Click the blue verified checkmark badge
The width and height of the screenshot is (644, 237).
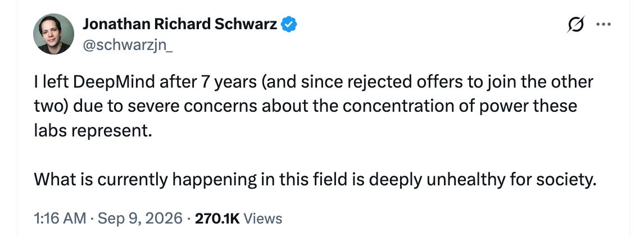(x=289, y=25)
